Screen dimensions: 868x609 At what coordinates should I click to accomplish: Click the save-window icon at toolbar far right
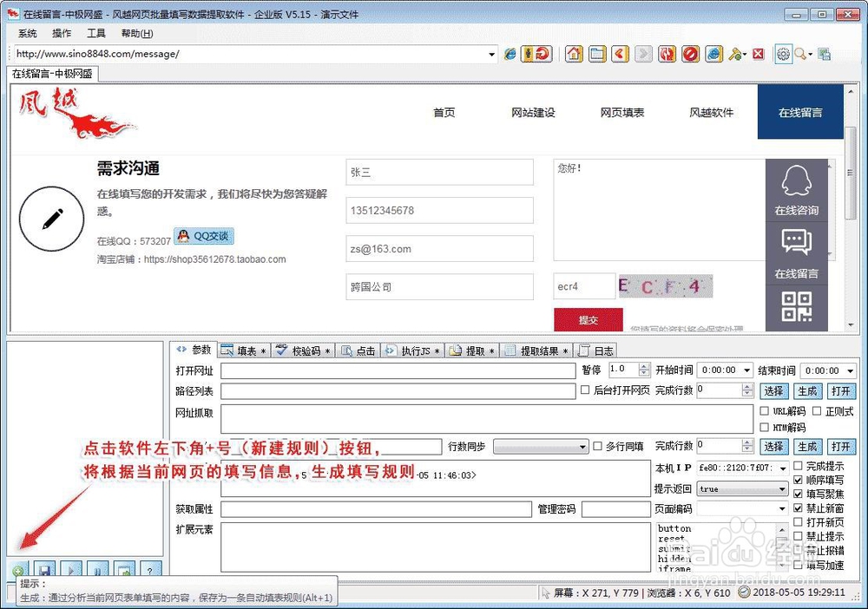(825, 54)
